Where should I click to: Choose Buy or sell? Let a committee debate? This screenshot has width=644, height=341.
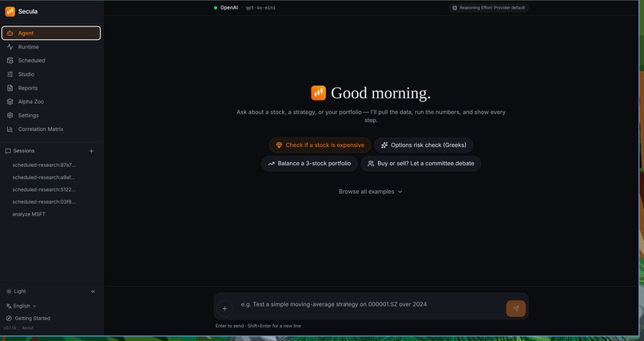coord(420,164)
